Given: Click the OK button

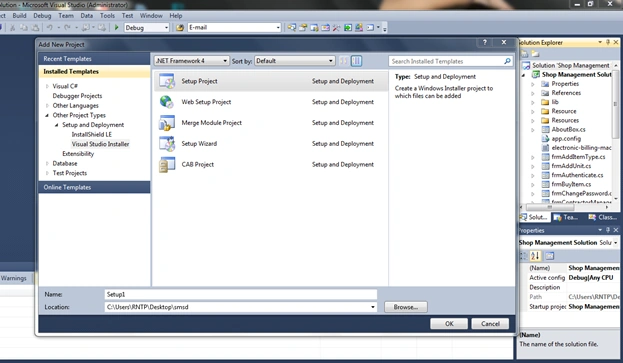Looking at the screenshot, I should (x=449, y=324).
